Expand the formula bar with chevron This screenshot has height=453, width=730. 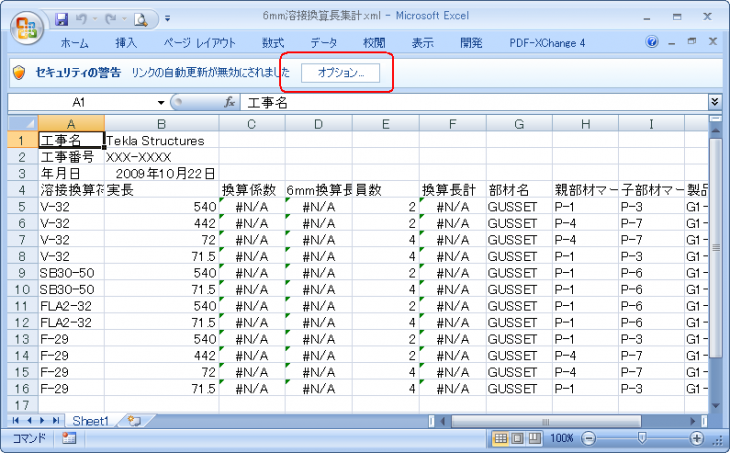[714, 102]
